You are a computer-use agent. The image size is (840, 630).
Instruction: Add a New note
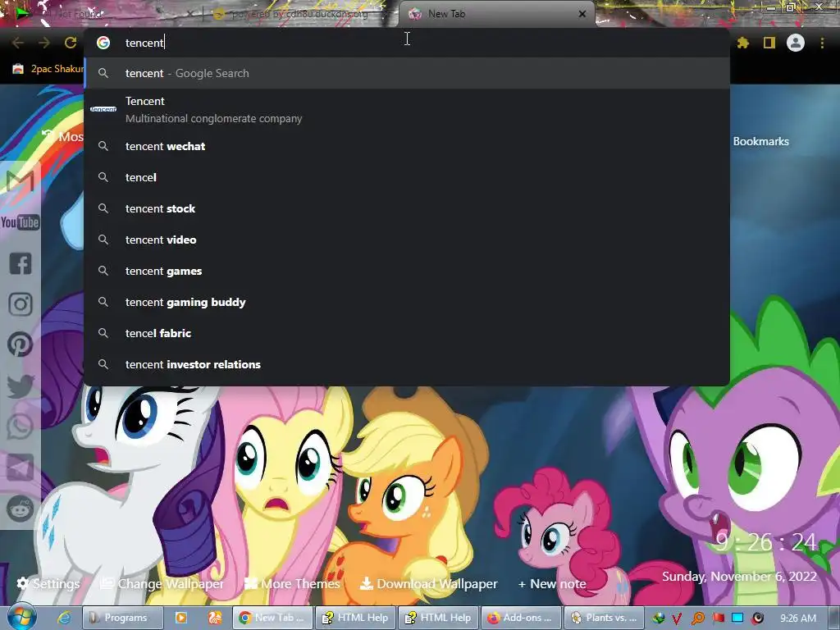(552, 583)
